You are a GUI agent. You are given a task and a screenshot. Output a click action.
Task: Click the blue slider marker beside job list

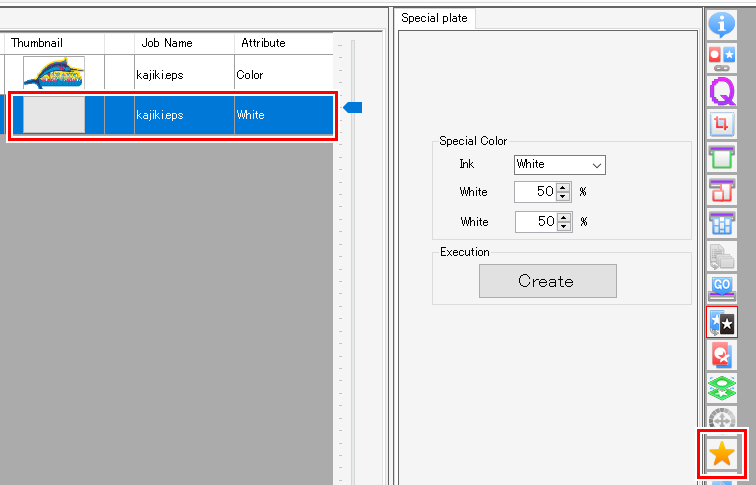pos(353,107)
